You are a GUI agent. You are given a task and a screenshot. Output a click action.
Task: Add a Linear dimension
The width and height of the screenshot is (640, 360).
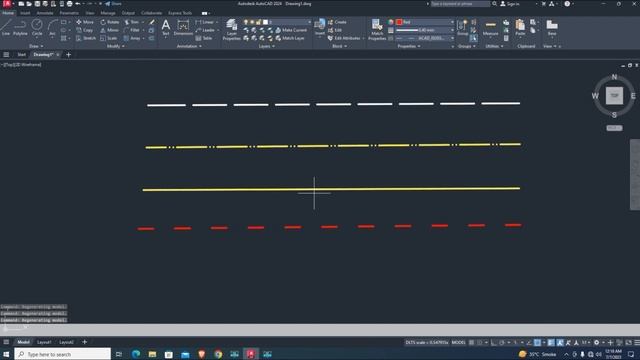pyautogui.click(x=205, y=22)
